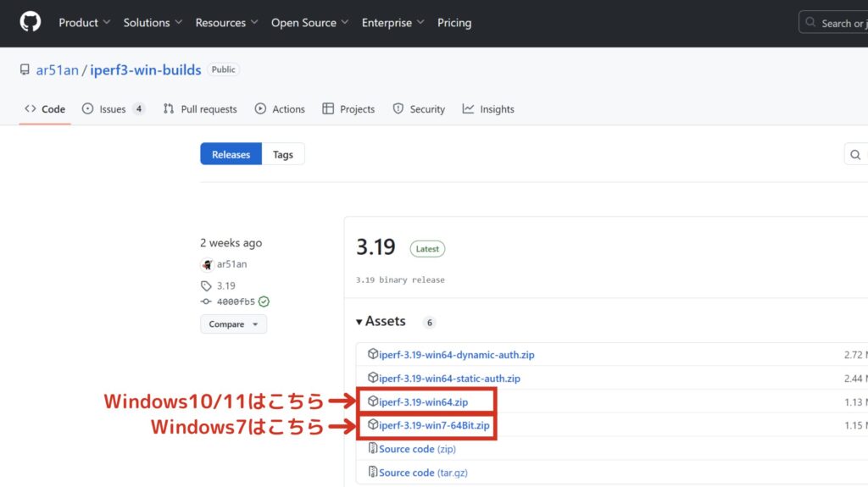
Task: Select the Tags button
Action: pos(283,154)
